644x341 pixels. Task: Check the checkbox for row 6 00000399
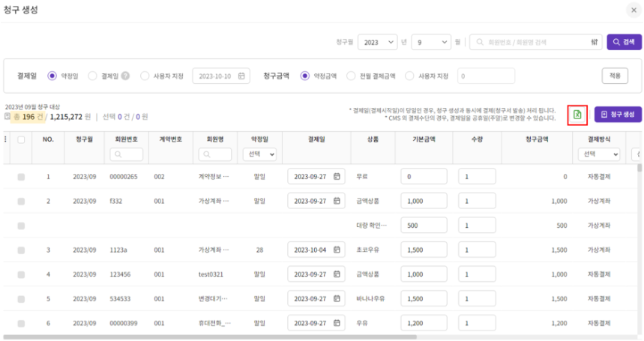(21, 323)
